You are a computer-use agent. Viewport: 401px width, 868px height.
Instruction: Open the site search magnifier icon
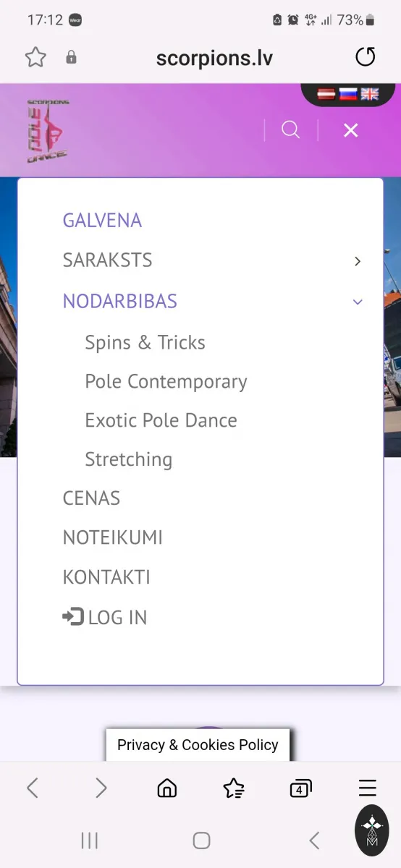tap(290, 130)
